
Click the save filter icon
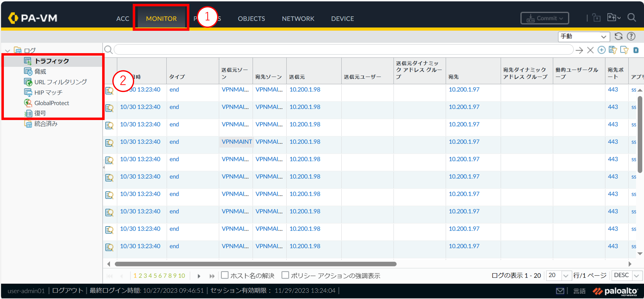(613, 50)
